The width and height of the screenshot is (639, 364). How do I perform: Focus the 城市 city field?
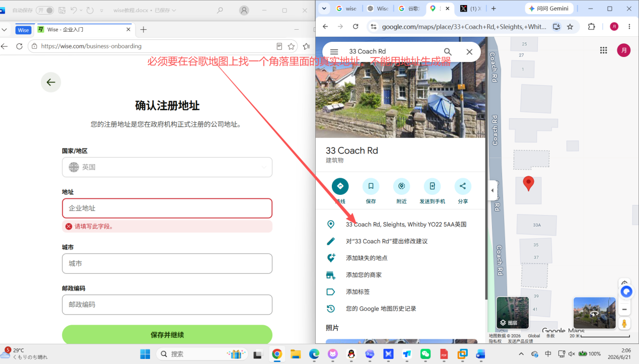point(167,263)
